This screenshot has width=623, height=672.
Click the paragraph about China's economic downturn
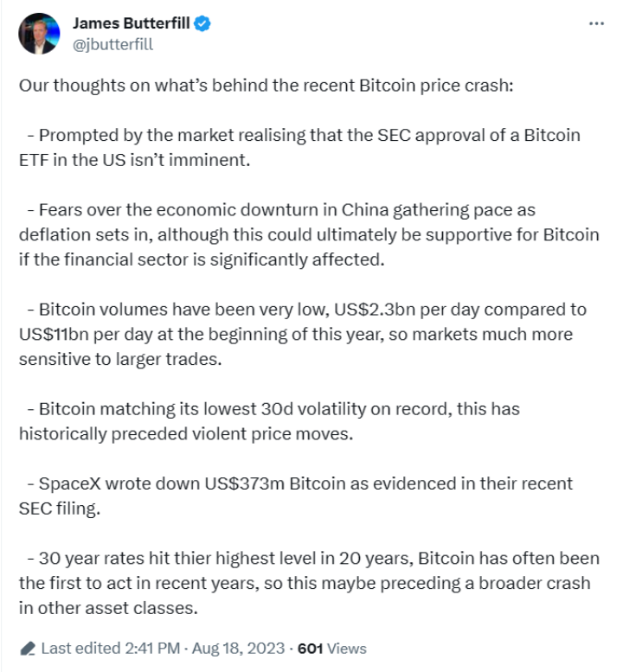pyautogui.click(x=307, y=234)
